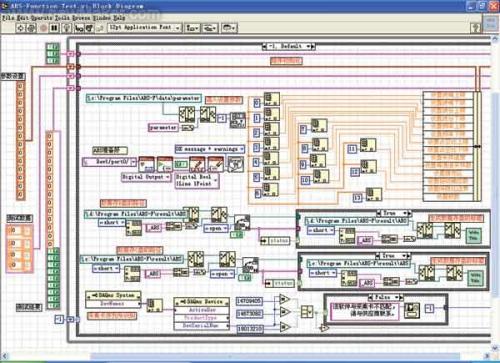This screenshot has height=363, width=500.
Task: Select the "parameter" string constant
Action: pyautogui.click(x=163, y=127)
